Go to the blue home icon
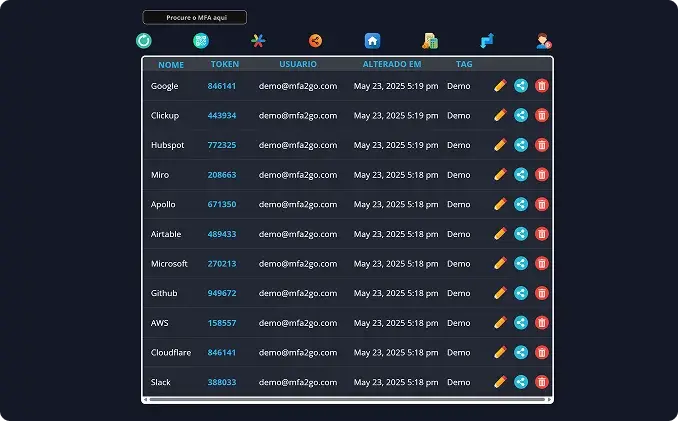Viewport: 678px width, 421px height. coord(372,41)
